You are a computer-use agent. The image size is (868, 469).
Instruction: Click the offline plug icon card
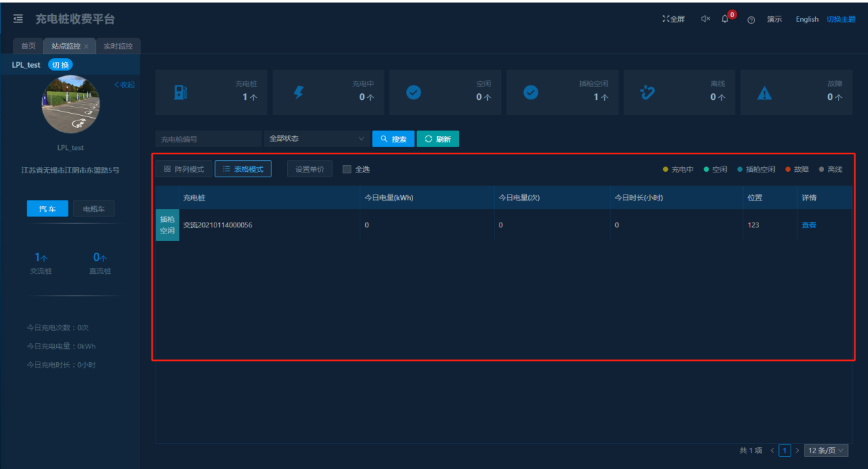[x=647, y=92]
